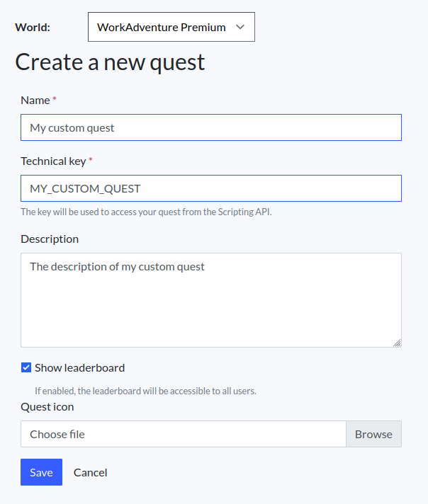Viewport: 428px width, 504px height.
Task: Click the leaderboard accessibility hint text
Action: pyautogui.click(x=145, y=390)
